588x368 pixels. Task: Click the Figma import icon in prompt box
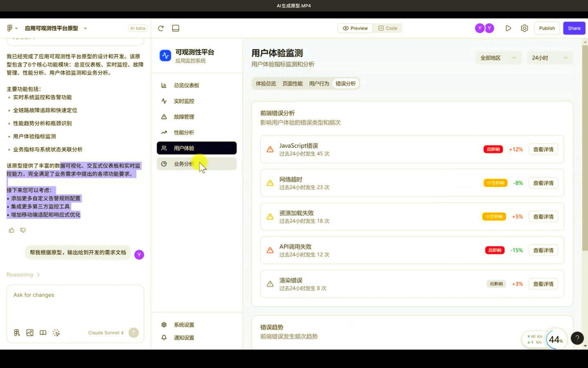pos(17,333)
